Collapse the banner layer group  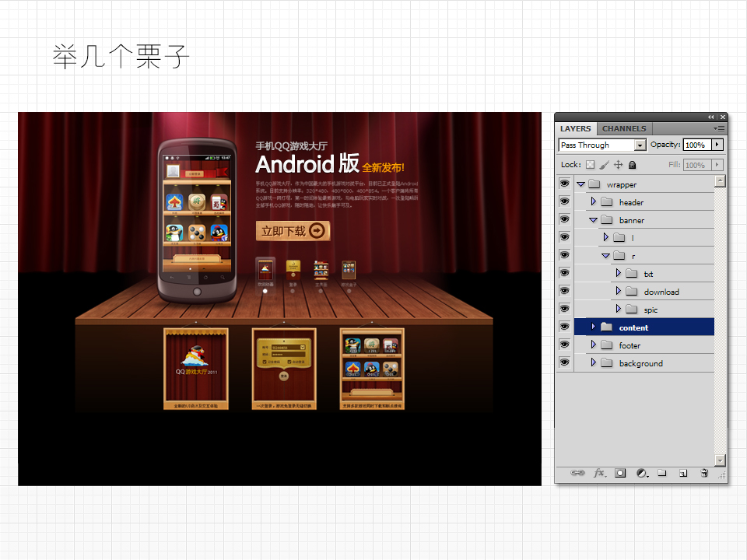coord(593,220)
